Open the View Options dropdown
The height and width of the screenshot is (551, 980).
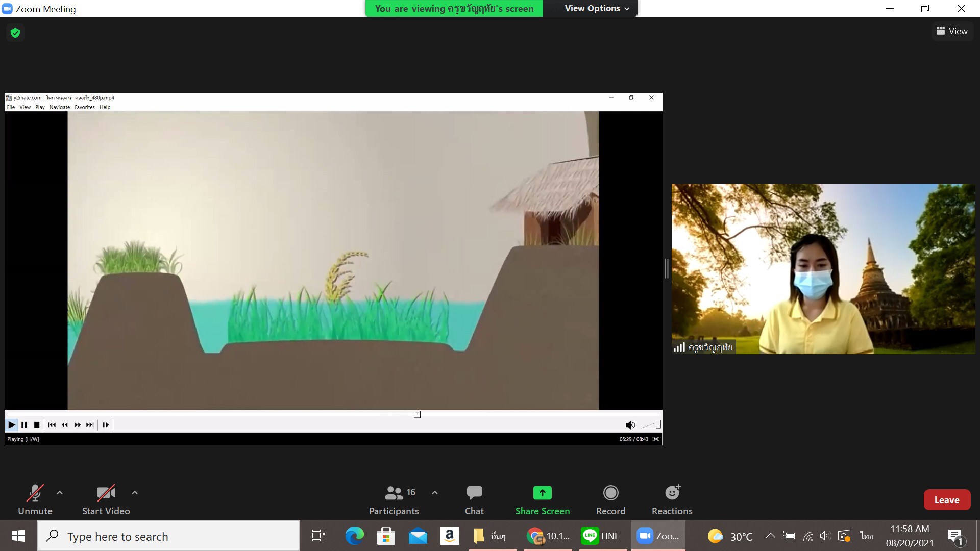(x=597, y=8)
